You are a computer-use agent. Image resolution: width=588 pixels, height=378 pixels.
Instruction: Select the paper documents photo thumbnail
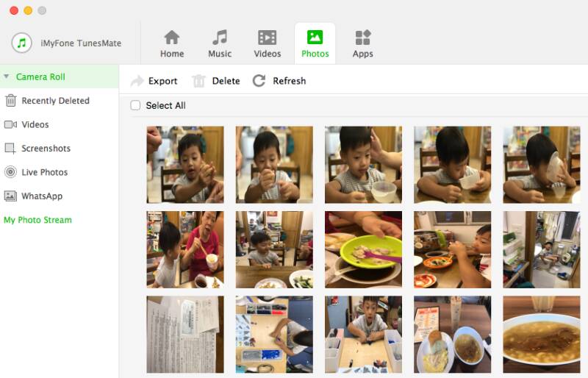[185, 335]
